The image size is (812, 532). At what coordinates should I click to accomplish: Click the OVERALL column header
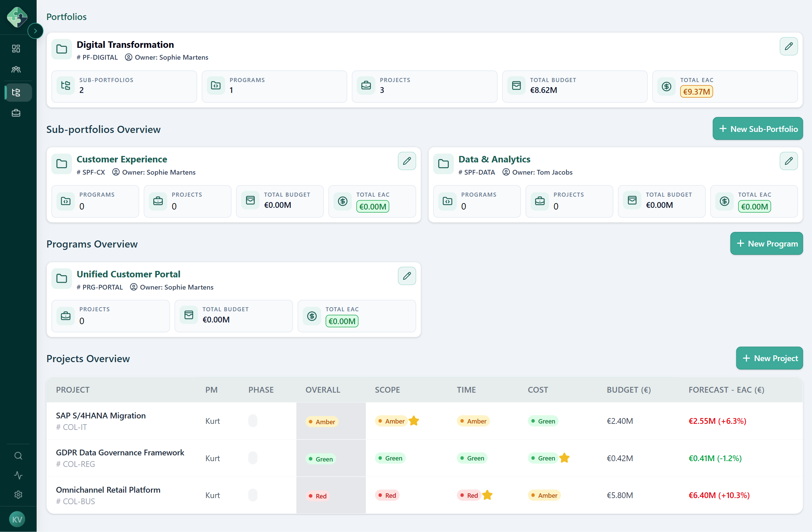[x=323, y=390]
